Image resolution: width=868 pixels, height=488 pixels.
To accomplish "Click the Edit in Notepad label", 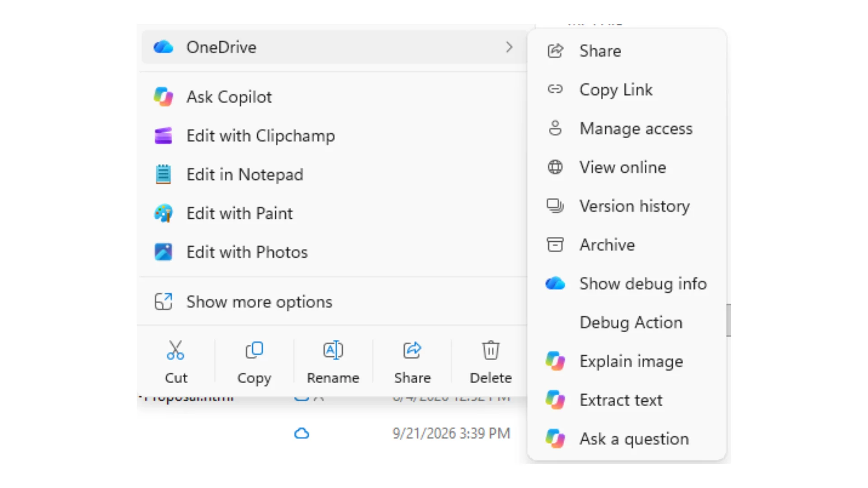I will [245, 174].
